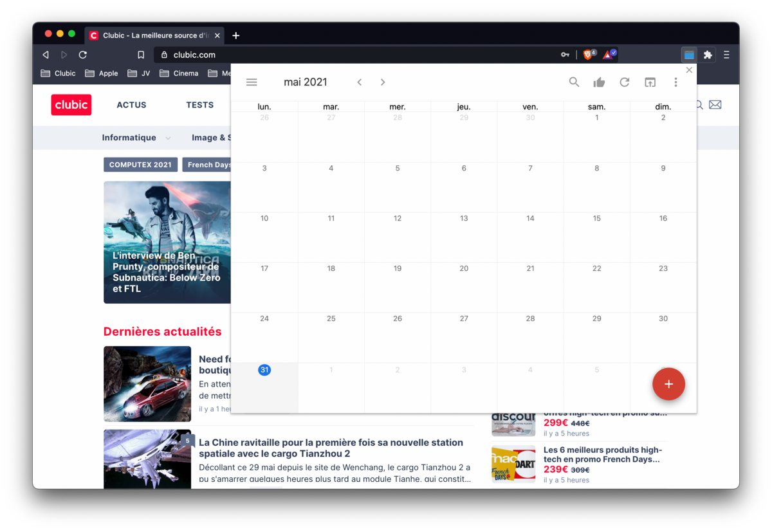Open the Ben Prunty interview article

pyautogui.click(x=167, y=243)
